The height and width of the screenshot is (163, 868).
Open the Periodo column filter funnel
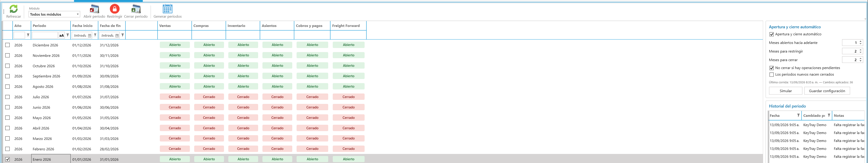(x=68, y=35)
